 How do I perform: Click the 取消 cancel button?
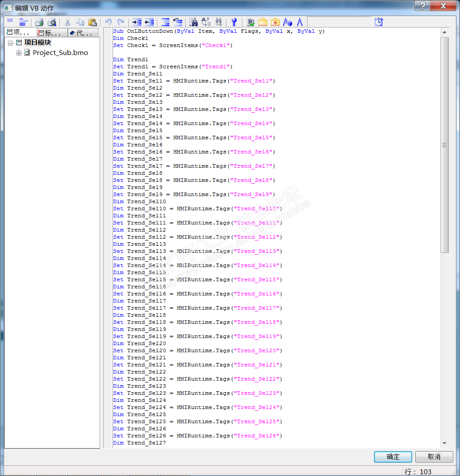(434, 456)
